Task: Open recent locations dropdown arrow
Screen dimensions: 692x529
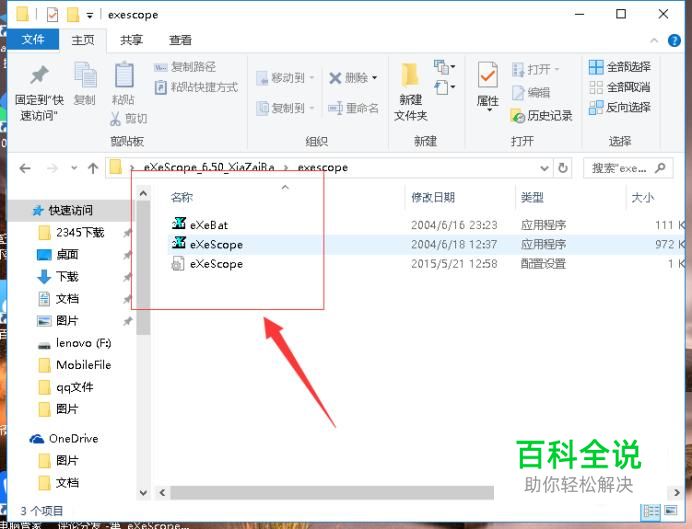Action: [x=74, y=168]
